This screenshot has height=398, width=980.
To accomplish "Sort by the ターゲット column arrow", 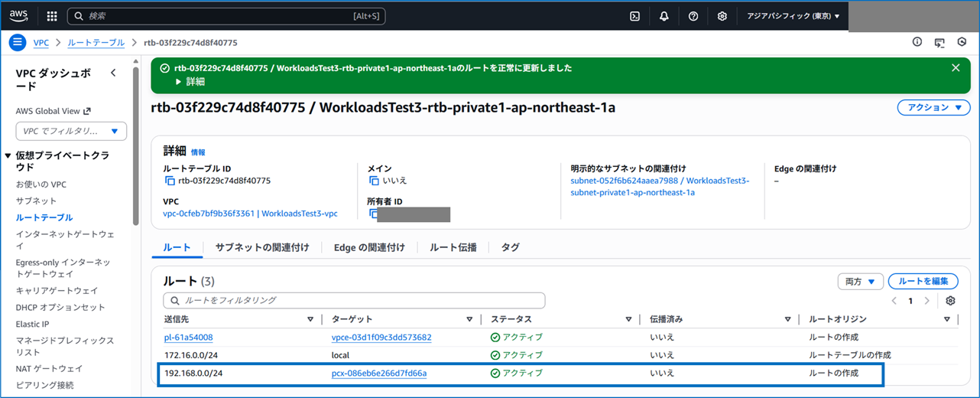I will coord(469,319).
